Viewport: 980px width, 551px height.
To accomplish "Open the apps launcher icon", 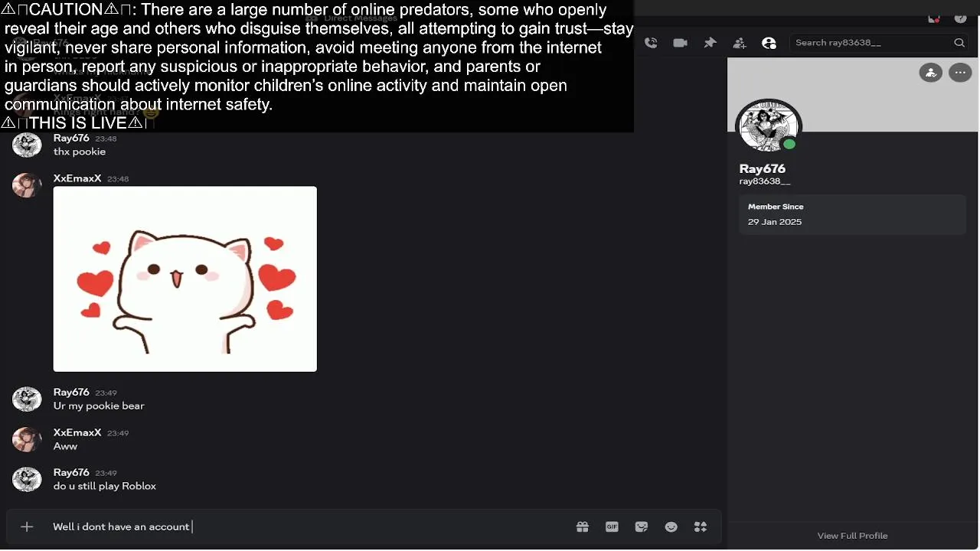I will (x=701, y=527).
